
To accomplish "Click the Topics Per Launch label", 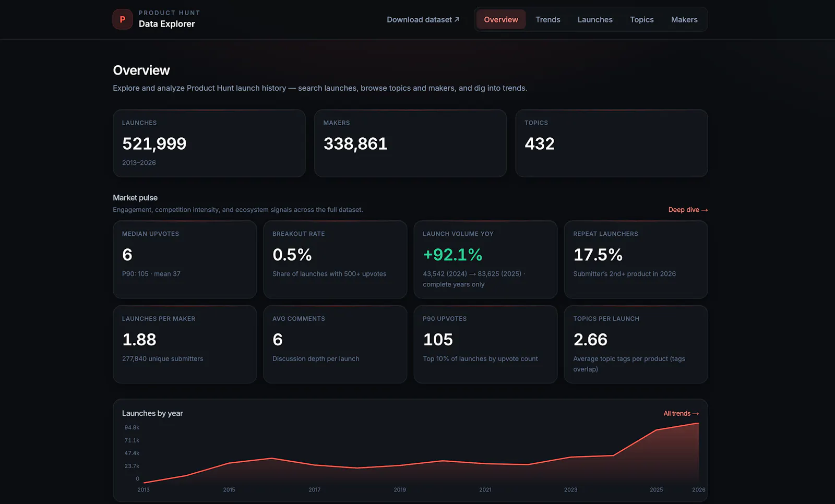I will coord(606,319).
